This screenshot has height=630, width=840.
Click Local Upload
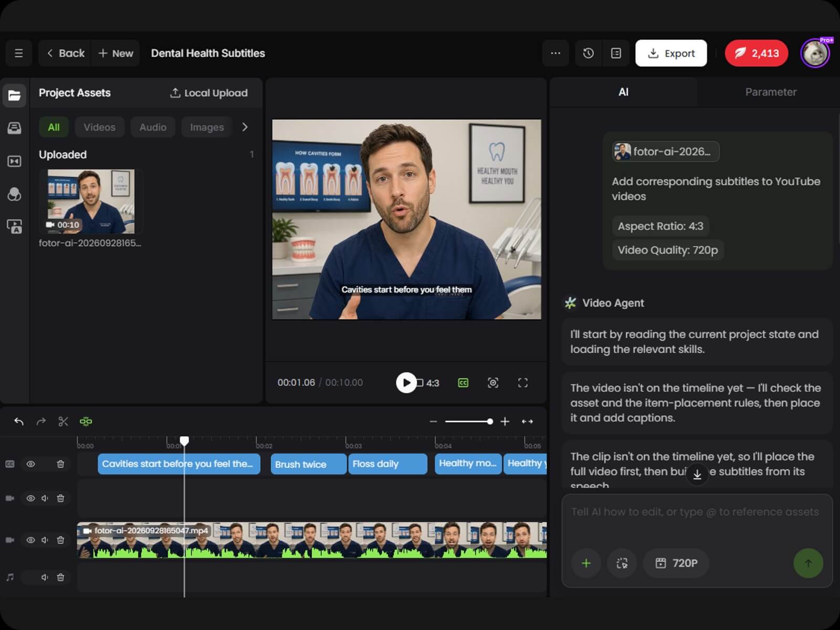(209, 93)
